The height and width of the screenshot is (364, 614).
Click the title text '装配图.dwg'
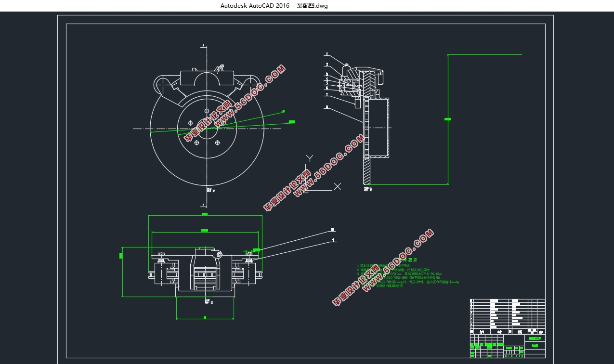click(312, 6)
